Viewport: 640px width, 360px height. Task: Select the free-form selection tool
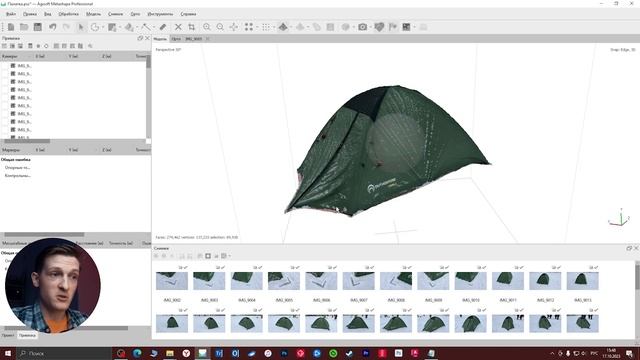[x=95, y=27]
